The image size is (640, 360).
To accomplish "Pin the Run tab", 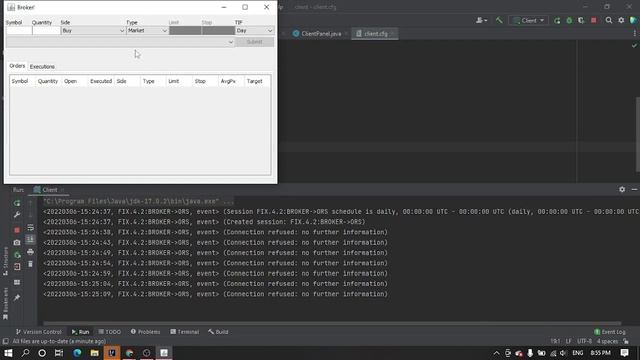I will click(17, 298).
